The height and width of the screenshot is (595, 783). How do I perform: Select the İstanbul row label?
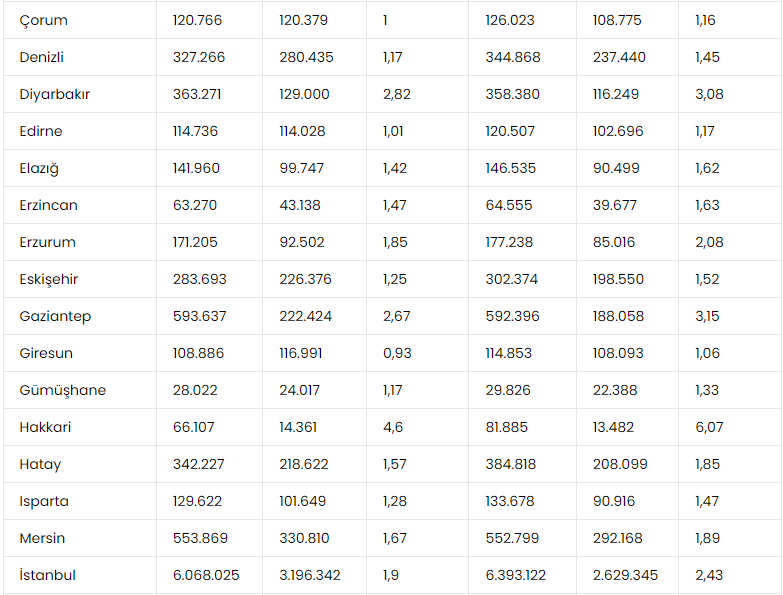coord(47,575)
